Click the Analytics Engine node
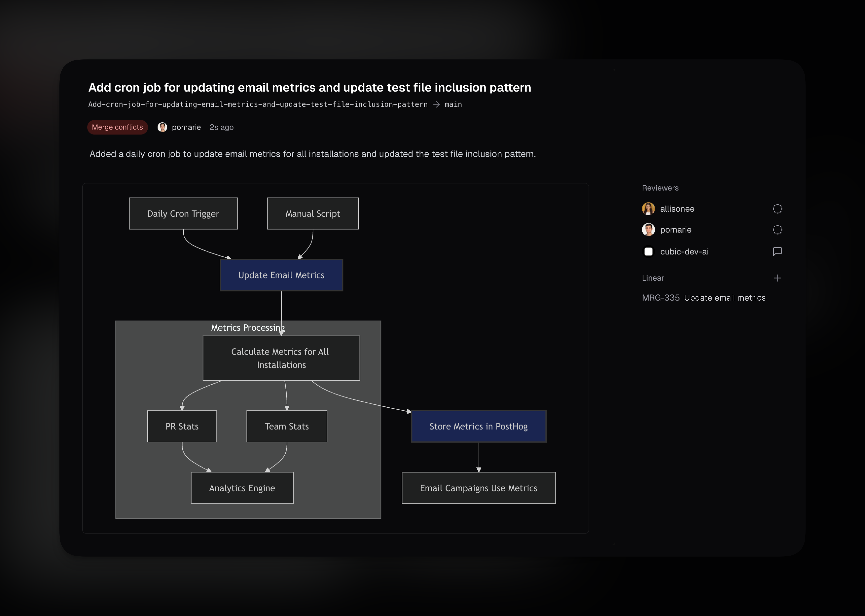The width and height of the screenshot is (865, 616). tap(242, 488)
